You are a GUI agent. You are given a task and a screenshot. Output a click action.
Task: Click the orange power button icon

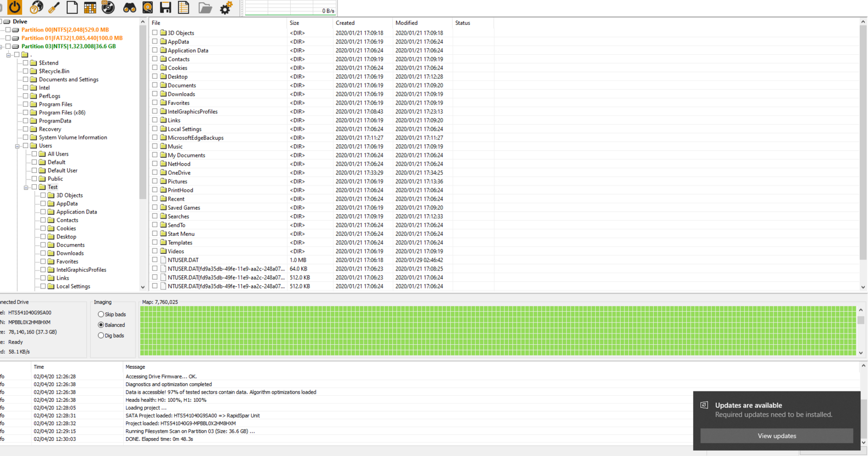[15, 7]
